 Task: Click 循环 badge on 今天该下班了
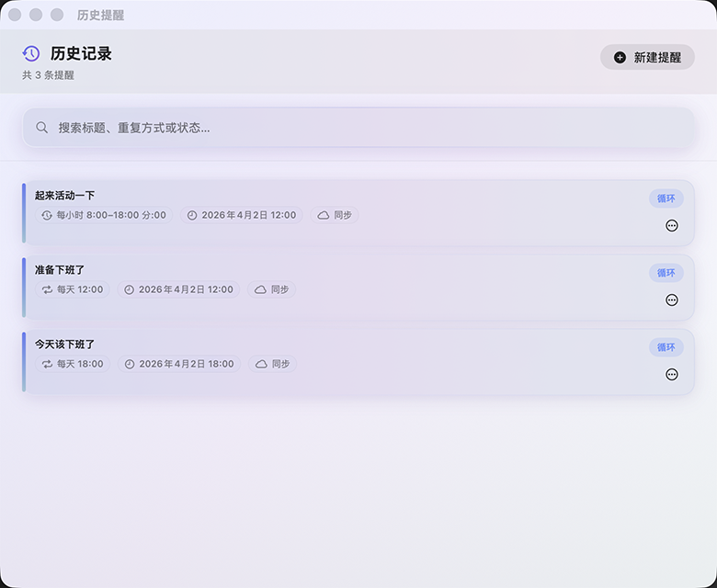(666, 347)
